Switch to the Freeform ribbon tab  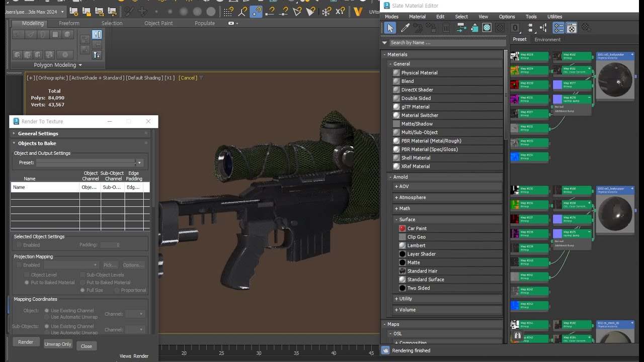point(69,23)
